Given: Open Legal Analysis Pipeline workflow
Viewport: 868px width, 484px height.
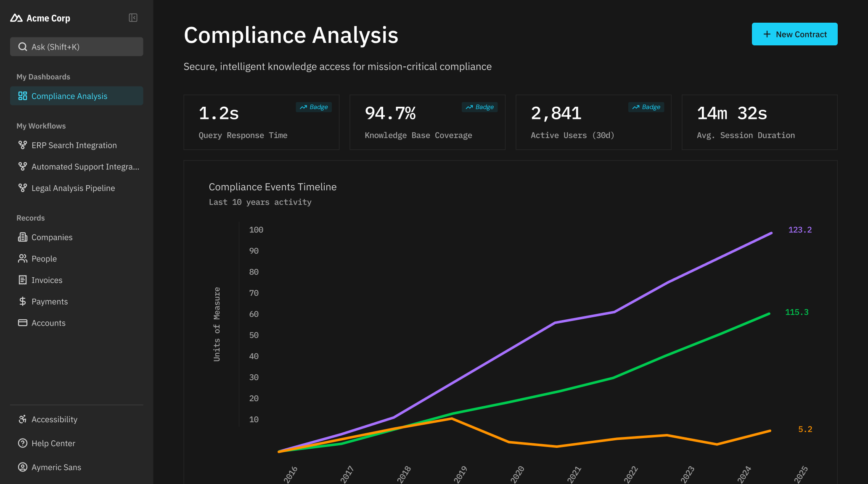Looking at the screenshot, I should (73, 188).
